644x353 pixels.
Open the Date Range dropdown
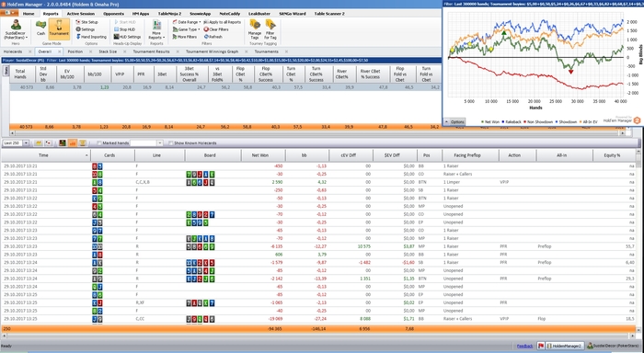coord(187,22)
